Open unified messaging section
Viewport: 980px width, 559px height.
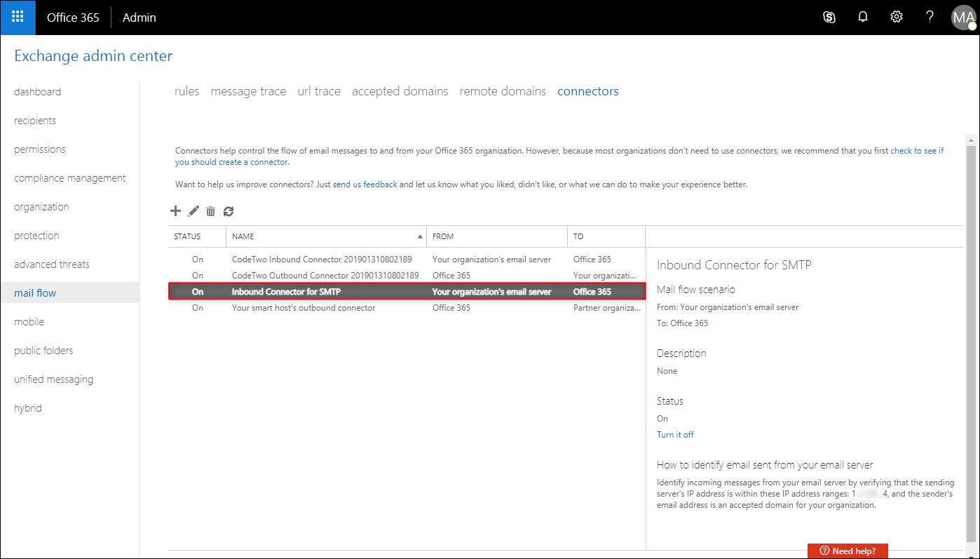[x=53, y=379]
